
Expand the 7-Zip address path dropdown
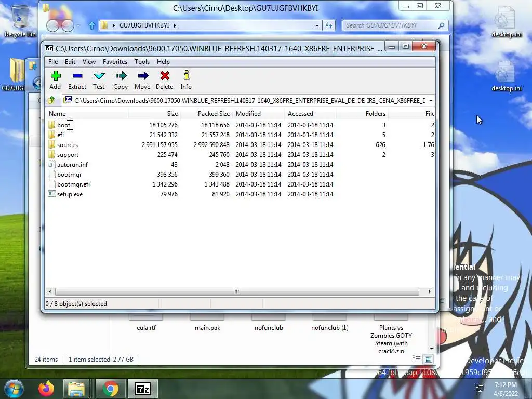coord(431,100)
